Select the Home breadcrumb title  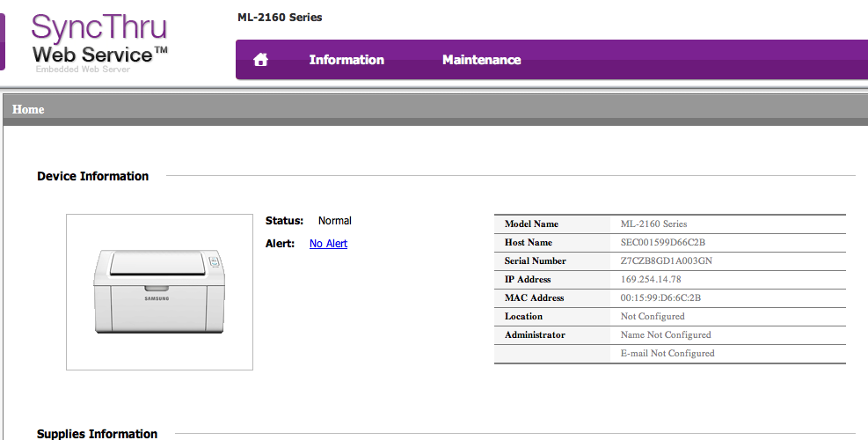point(28,109)
